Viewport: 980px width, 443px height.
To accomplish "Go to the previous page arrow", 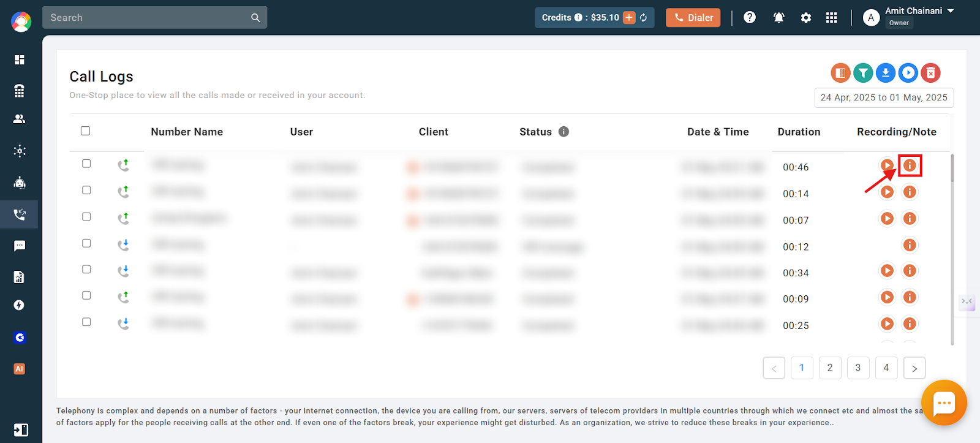I will click(x=774, y=368).
